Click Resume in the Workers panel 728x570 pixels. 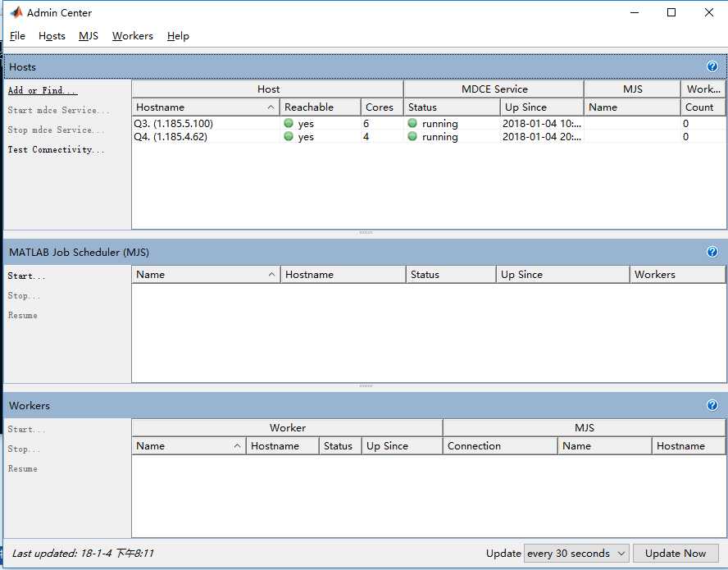(22, 468)
